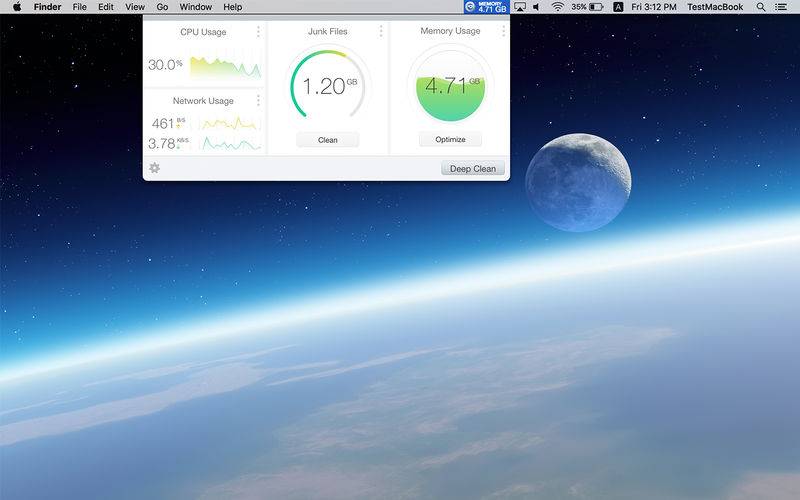Open Spotlight search magnifier icon

click(x=761, y=7)
